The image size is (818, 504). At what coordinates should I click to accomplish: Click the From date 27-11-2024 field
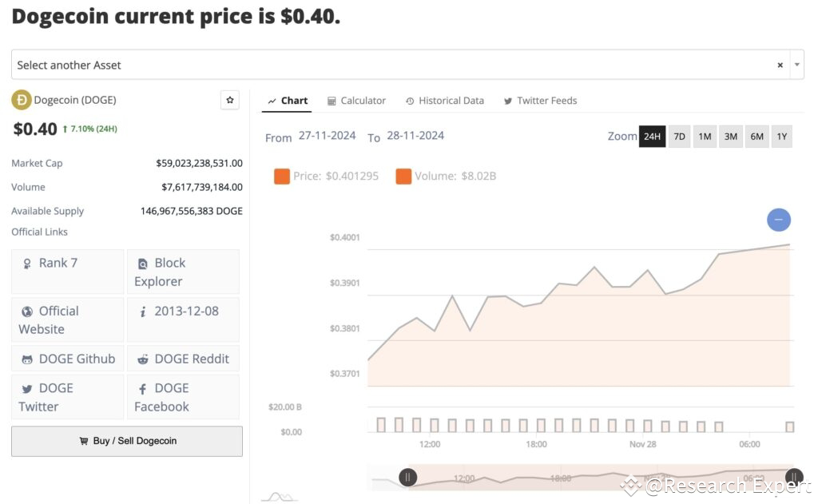(x=327, y=136)
